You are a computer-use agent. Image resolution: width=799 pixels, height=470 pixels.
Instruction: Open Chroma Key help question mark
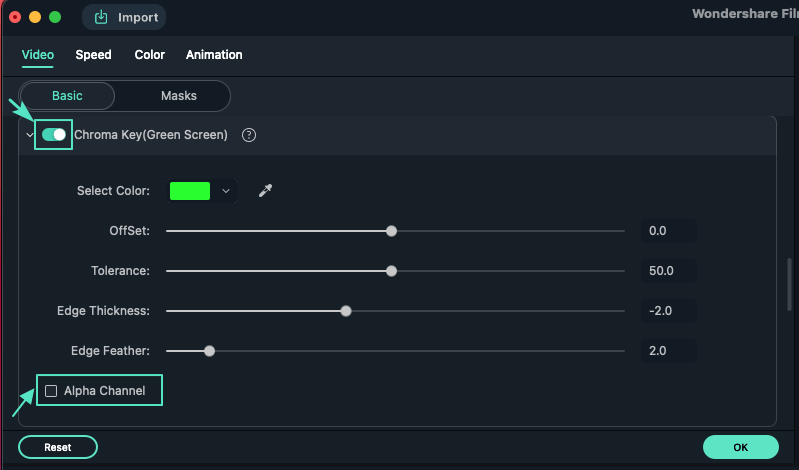(249, 135)
